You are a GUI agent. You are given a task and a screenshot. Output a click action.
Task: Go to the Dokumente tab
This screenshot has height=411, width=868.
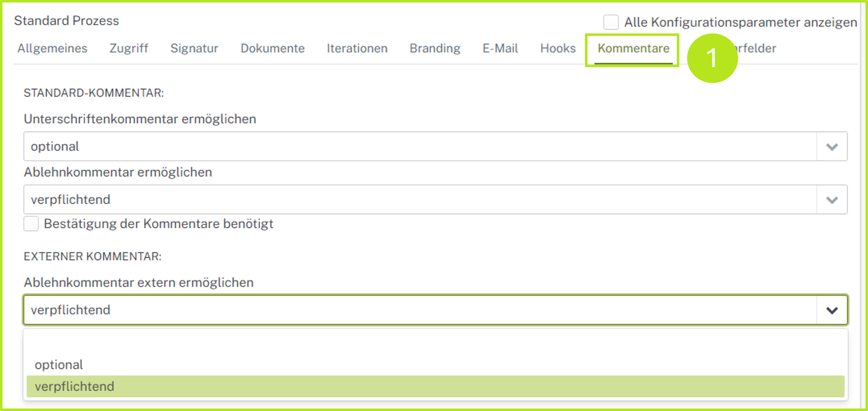(272, 49)
